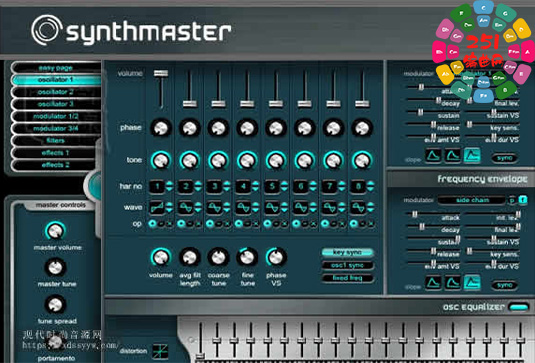
Task: Open the modulator 1/2 page
Action: tap(56, 116)
